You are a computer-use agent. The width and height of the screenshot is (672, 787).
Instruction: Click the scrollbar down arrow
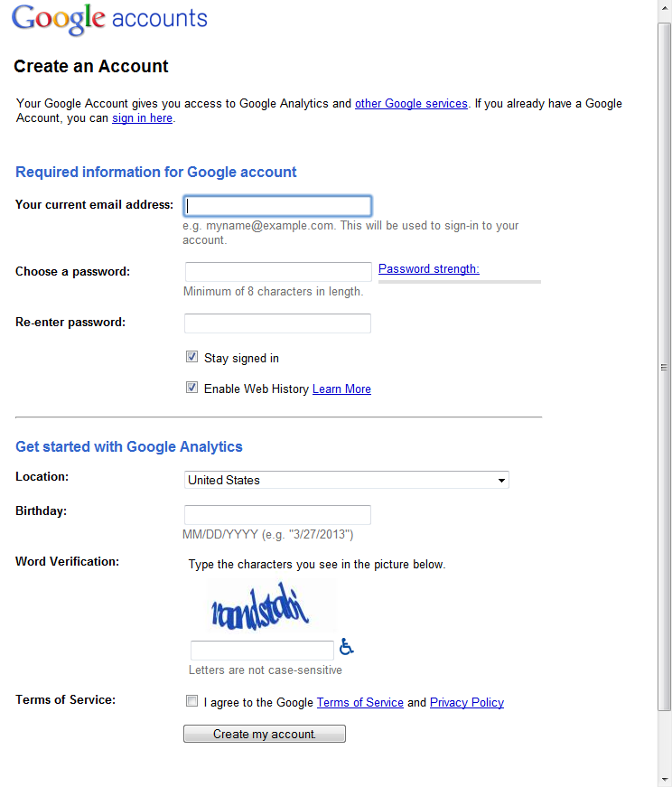[x=665, y=780]
